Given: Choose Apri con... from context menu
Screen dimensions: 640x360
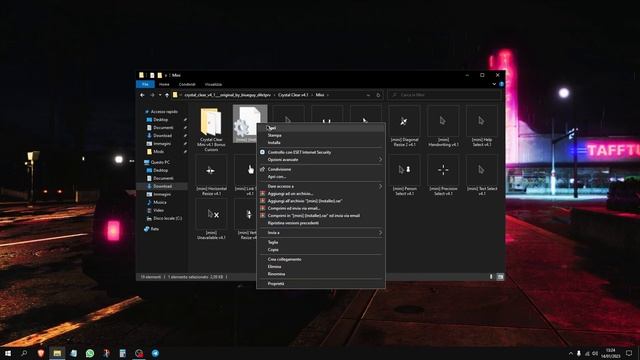Looking at the screenshot, I should click(320, 177).
